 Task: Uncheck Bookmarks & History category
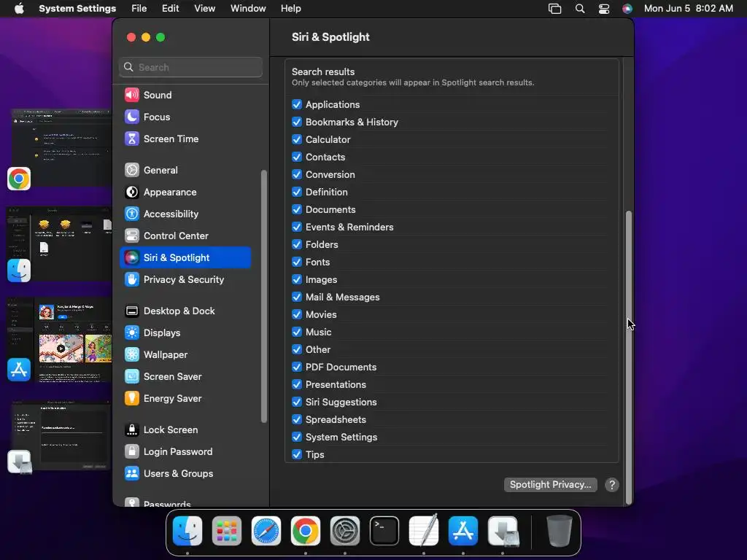[x=297, y=122]
